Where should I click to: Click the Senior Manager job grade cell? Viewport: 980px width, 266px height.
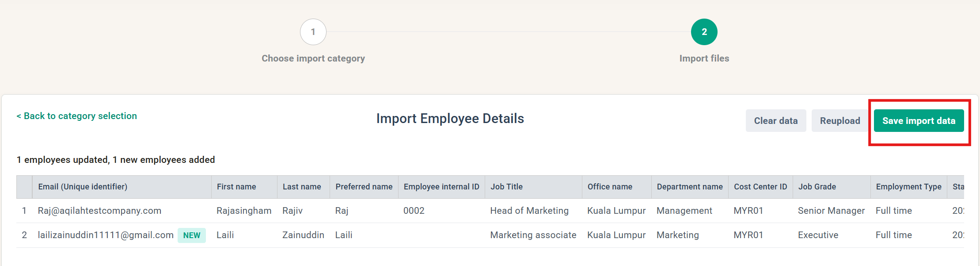832,211
